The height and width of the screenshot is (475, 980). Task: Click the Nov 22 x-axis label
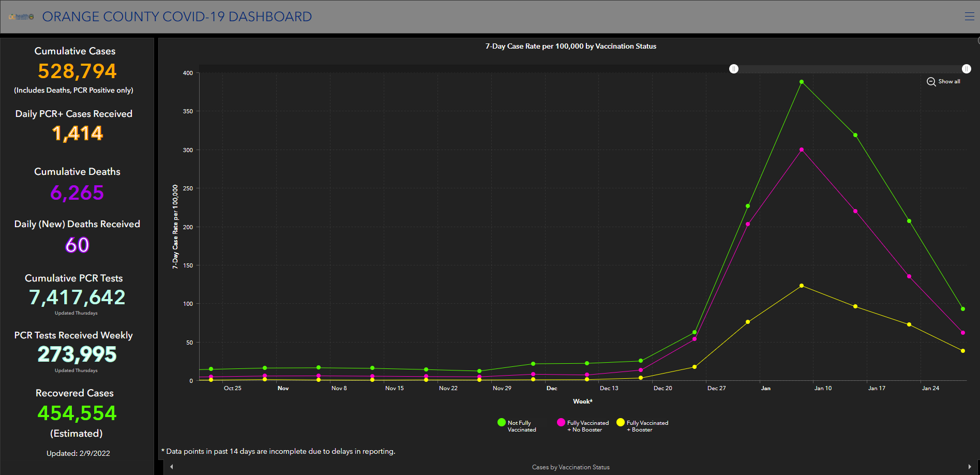tap(448, 388)
